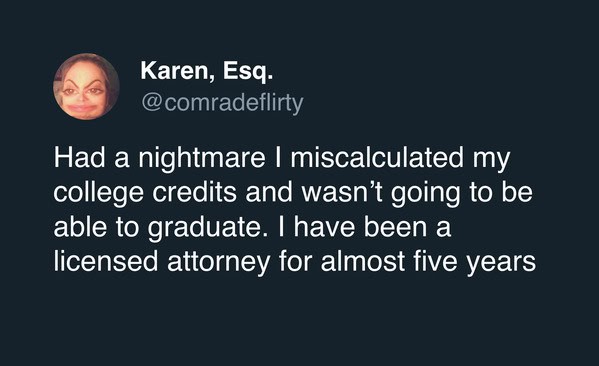599x366 pixels.
Task: Click the word almost in the tweet
Action: (x=363, y=261)
